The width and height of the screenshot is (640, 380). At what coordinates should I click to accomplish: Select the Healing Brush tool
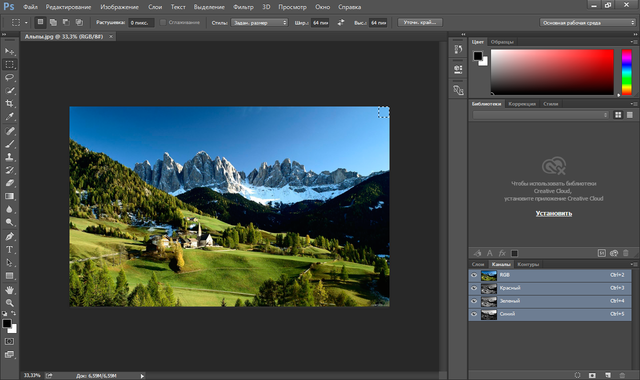point(9,131)
